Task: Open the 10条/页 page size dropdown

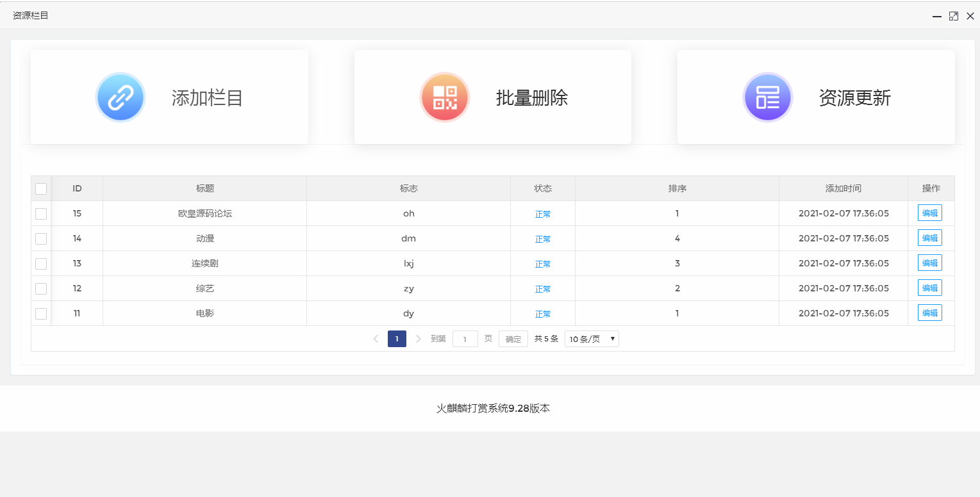Action: pos(590,339)
